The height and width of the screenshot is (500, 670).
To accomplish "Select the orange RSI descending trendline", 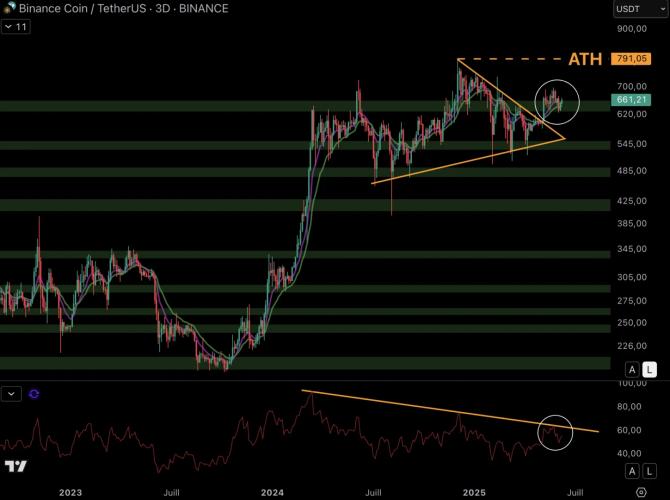I will click(450, 411).
